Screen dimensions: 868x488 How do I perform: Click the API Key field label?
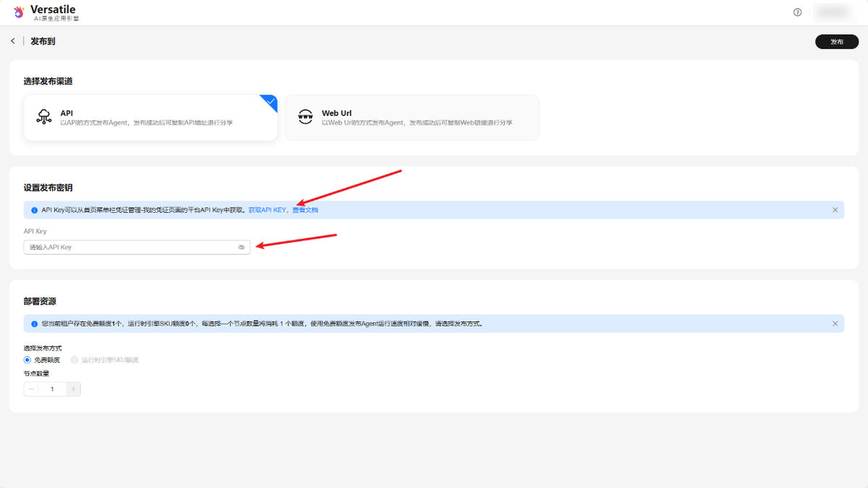tap(35, 231)
